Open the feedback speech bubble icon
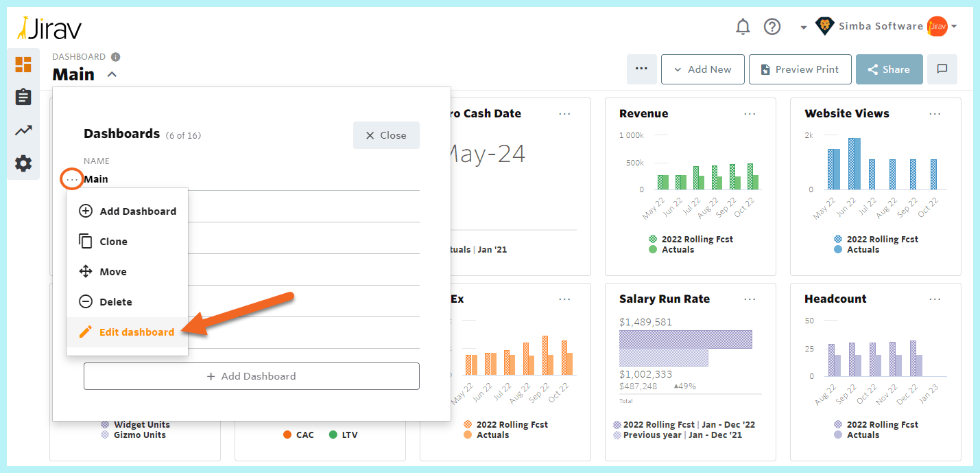Image resolution: width=980 pixels, height=473 pixels. 942,69
